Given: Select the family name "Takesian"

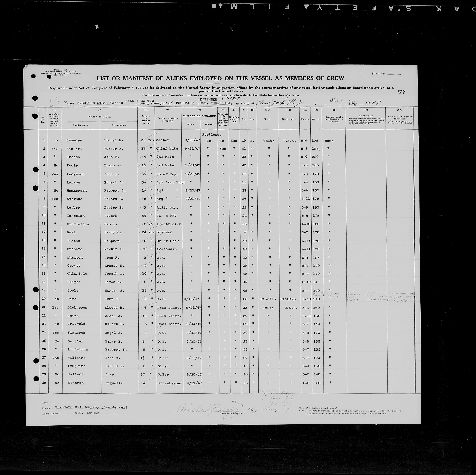Looking at the screenshot, I should click(x=76, y=216).
